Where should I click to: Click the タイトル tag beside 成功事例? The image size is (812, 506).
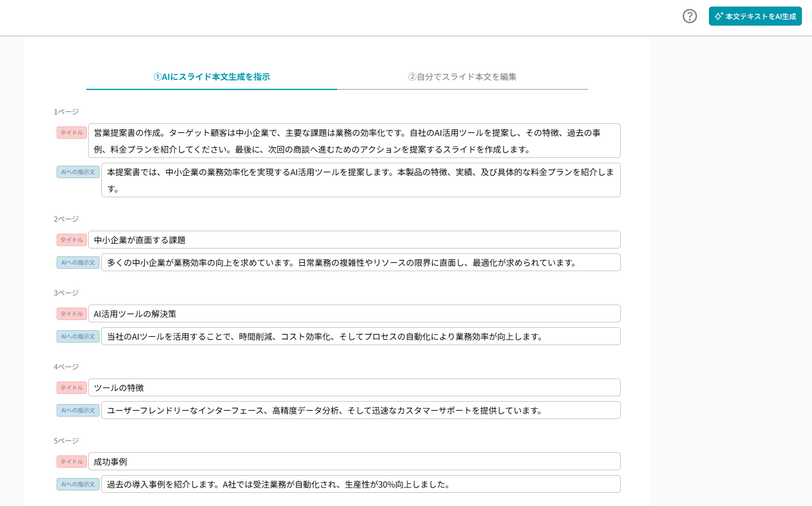click(71, 461)
